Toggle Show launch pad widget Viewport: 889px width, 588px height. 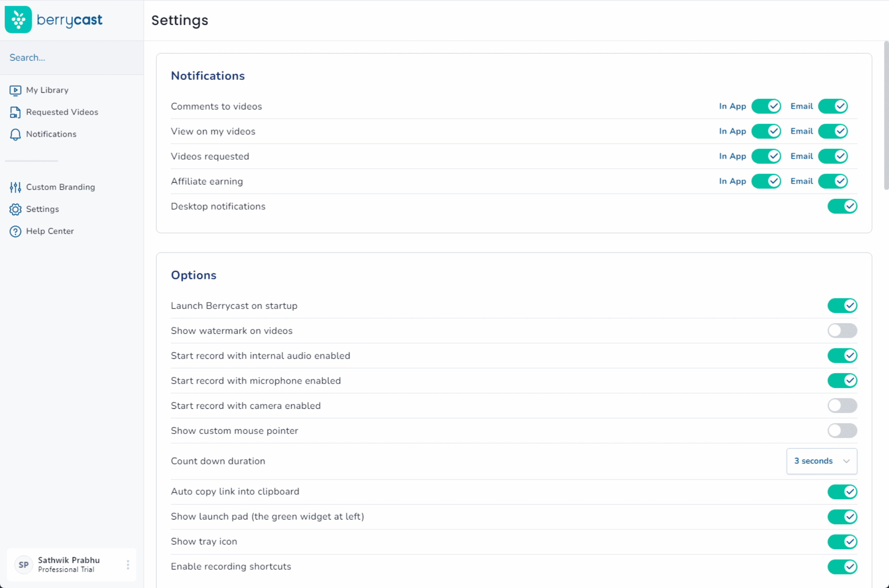842,516
